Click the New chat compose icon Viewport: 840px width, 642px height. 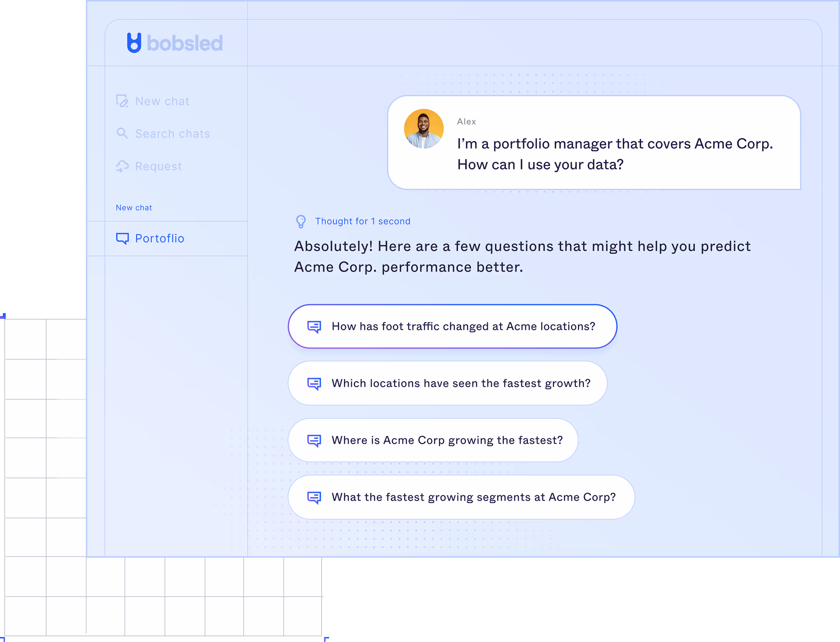click(x=122, y=101)
